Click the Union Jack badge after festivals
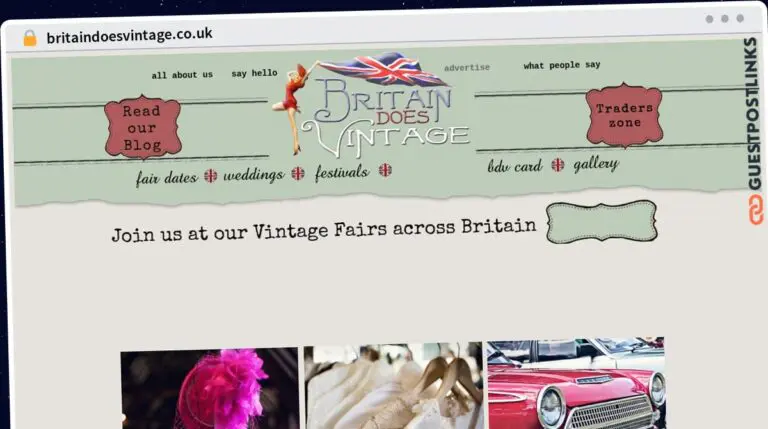The width and height of the screenshot is (768, 429). (x=385, y=170)
